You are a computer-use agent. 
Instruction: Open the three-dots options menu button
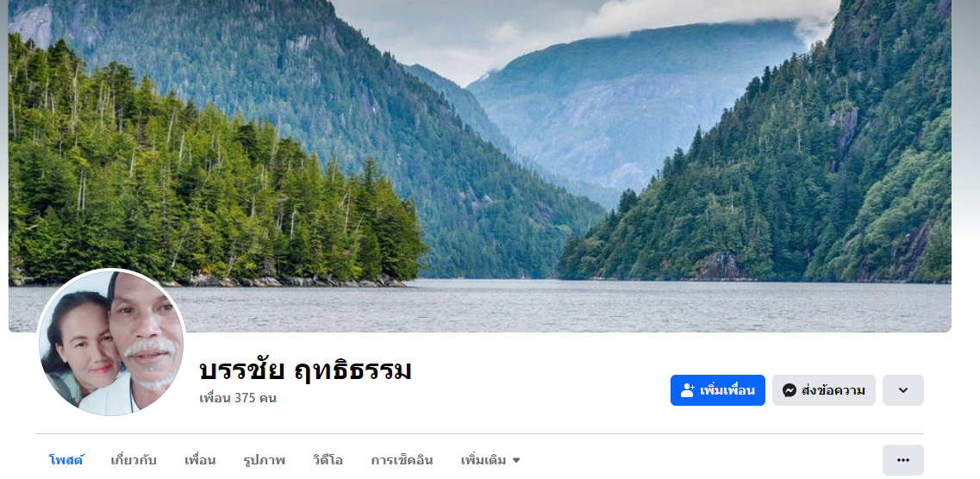pos(903,460)
